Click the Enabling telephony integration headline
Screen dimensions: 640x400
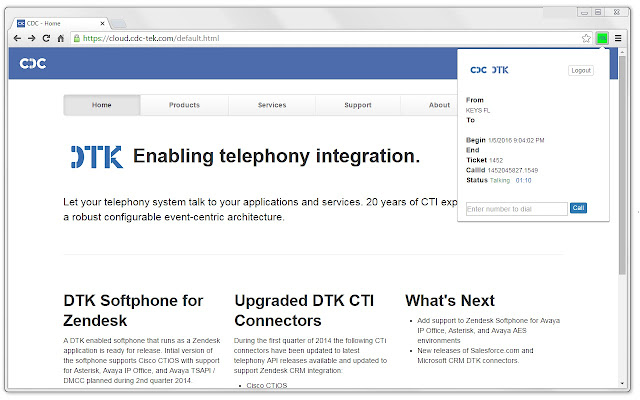coord(276,156)
